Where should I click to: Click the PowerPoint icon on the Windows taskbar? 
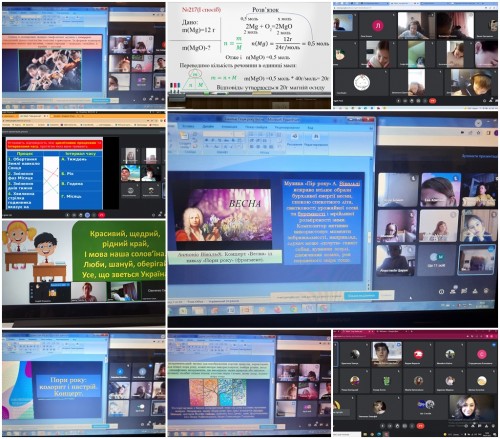click(x=245, y=310)
